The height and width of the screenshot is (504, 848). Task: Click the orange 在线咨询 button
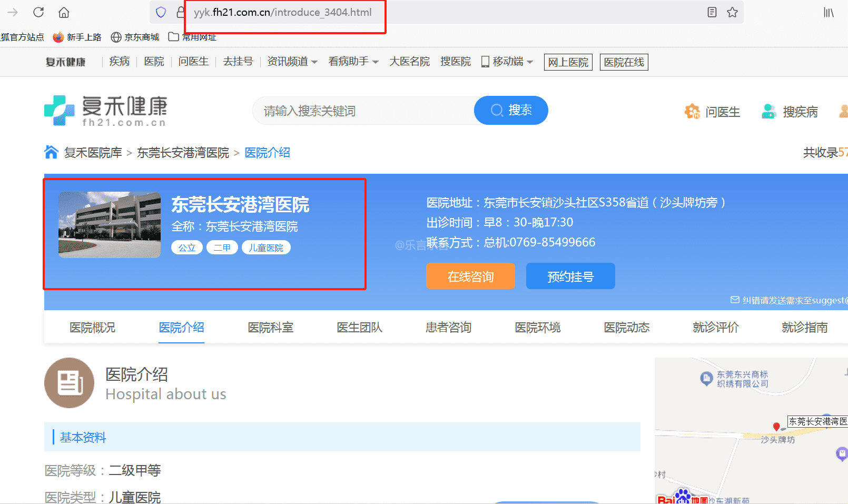(470, 276)
